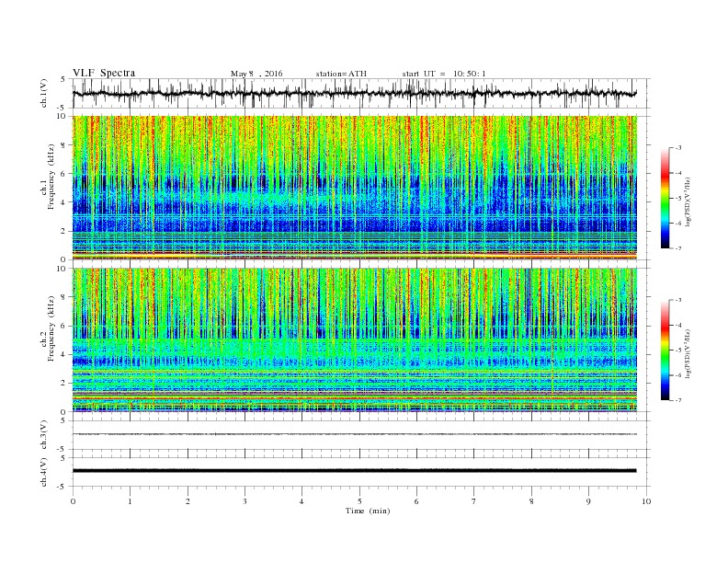Click time axis tick label "4"
Screen dimensions: 728x563
(301, 501)
